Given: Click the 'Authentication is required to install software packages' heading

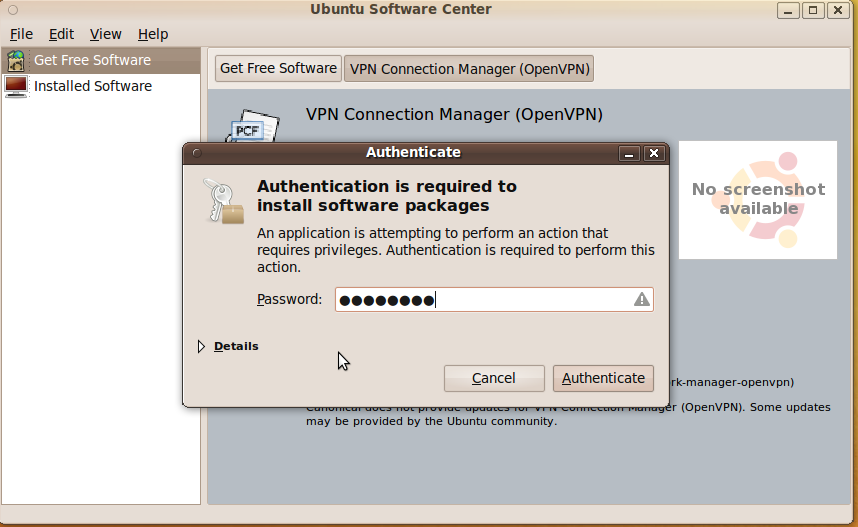Looking at the screenshot, I should (387, 196).
